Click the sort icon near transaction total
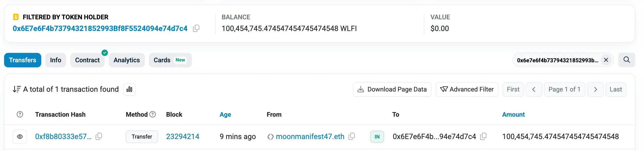644x151 pixels. click(16, 89)
